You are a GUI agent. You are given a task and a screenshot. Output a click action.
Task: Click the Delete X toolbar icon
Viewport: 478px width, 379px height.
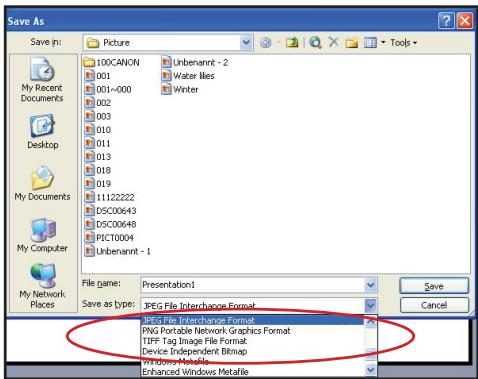click(334, 42)
